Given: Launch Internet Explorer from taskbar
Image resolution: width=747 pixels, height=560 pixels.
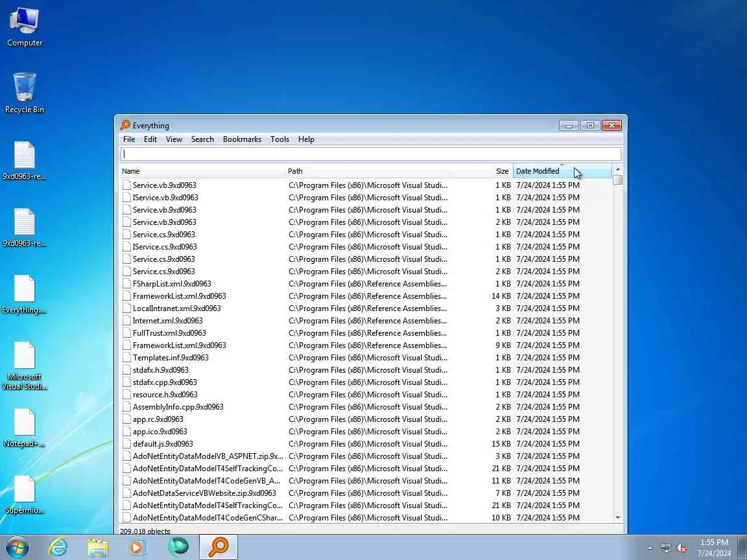Looking at the screenshot, I should point(58,547).
